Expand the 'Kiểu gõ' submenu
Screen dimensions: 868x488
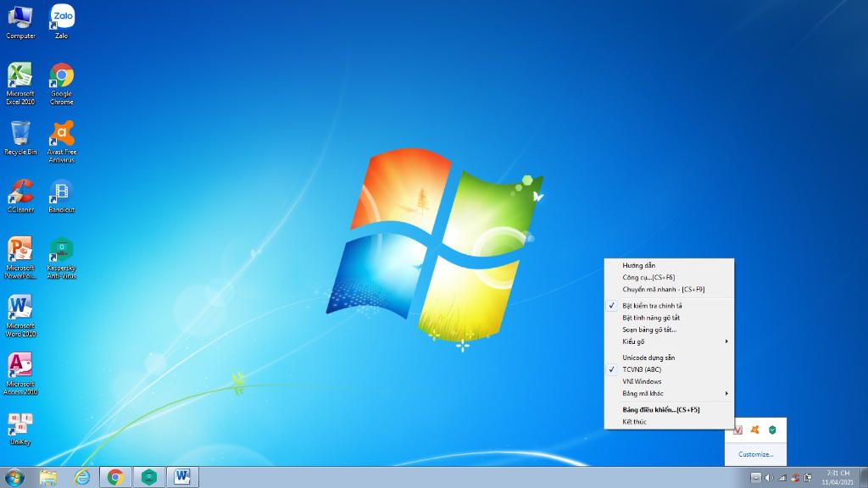670,341
